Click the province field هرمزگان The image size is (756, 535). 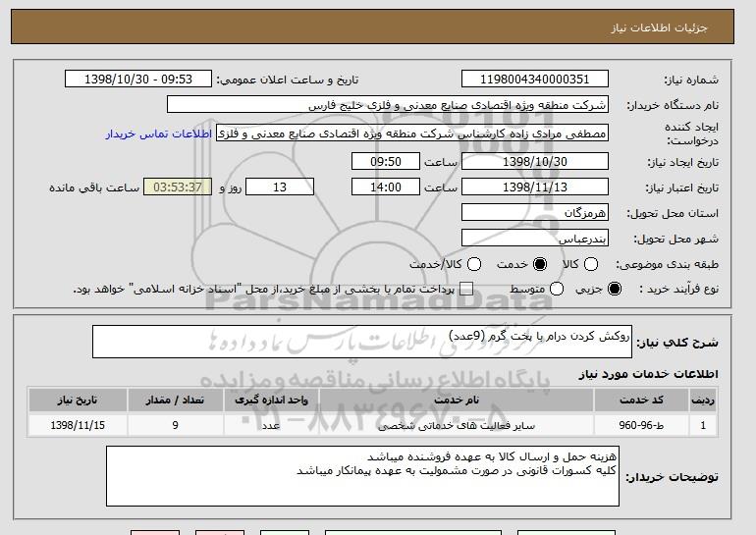535,213
